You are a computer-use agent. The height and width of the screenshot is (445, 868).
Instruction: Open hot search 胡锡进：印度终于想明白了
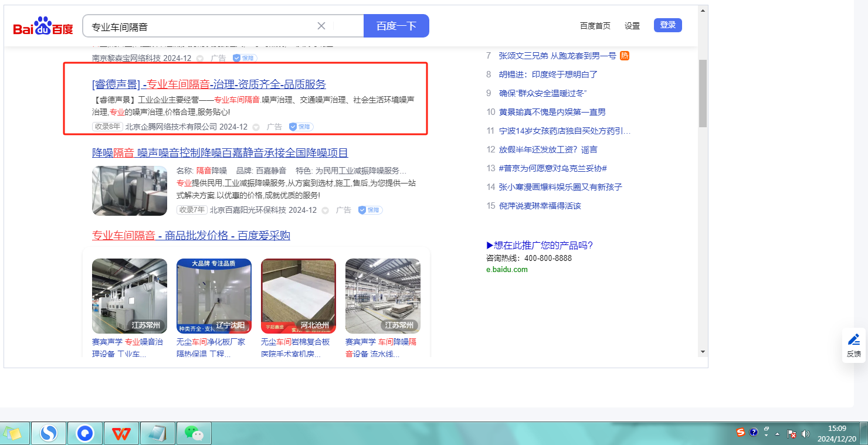coord(548,74)
